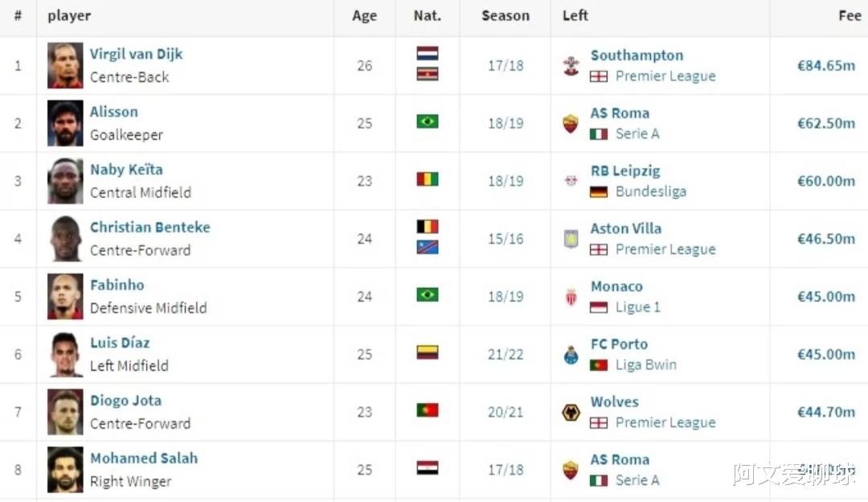The height and width of the screenshot is (502, 868).
Task: Click the Wolves club crest icon
Action: [571, 412]
